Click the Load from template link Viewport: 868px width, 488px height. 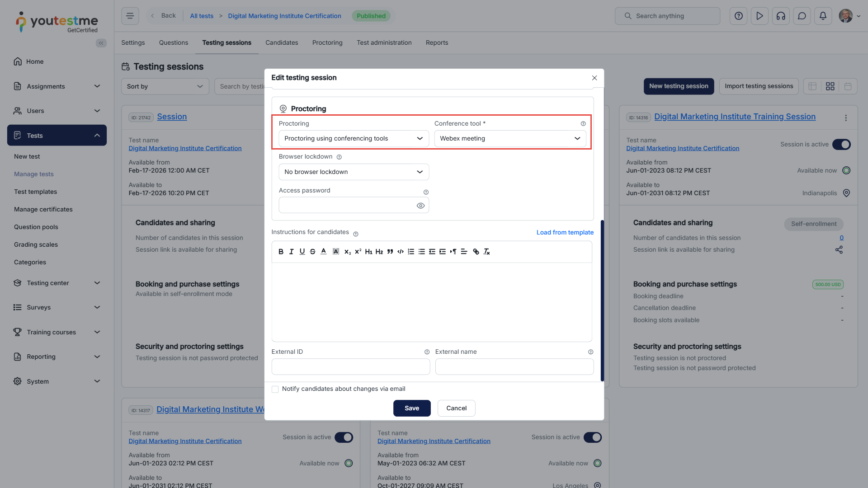coord(565,232)
